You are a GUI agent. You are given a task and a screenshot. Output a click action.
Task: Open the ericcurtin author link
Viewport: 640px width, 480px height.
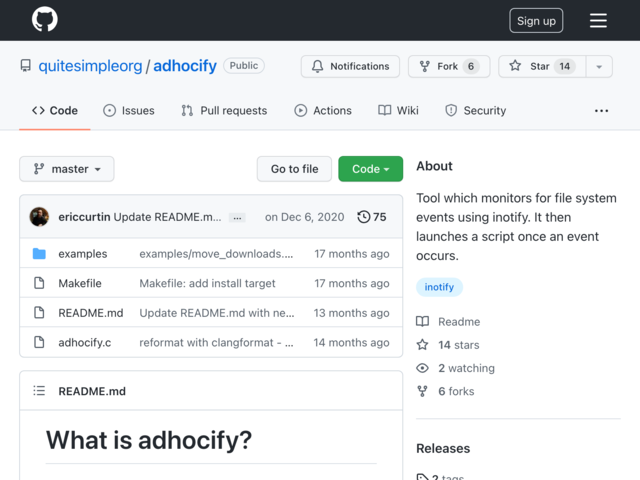[x=84, y=217]
